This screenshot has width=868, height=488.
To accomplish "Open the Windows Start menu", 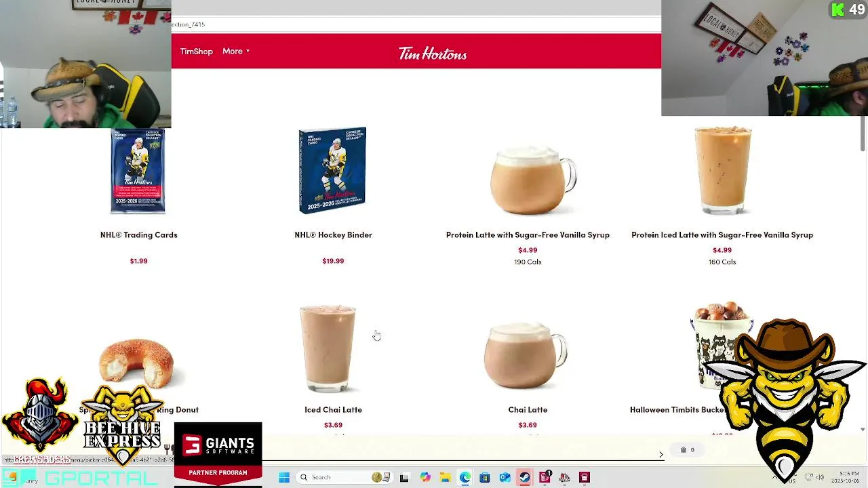I will pyautogui.click(x=284, y=477).
